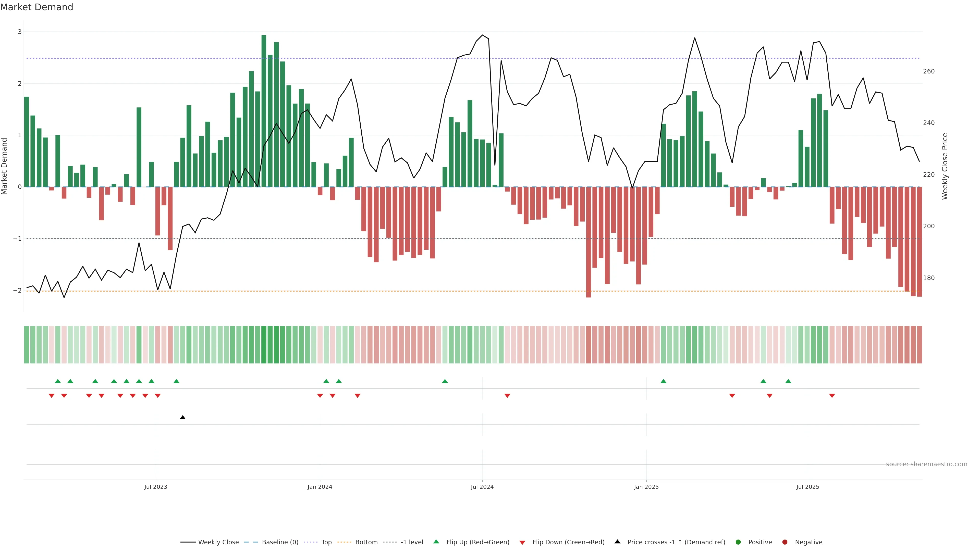Toggle the Weekly Close legend entry
Viewport: 980px width, 551px height.
[218, 542]
